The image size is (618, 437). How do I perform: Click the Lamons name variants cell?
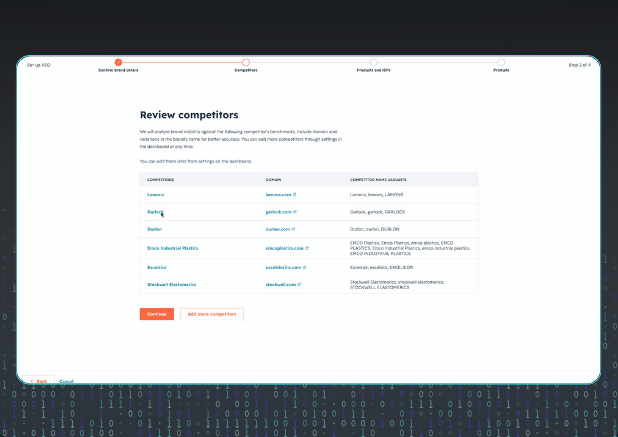[376, 195]
